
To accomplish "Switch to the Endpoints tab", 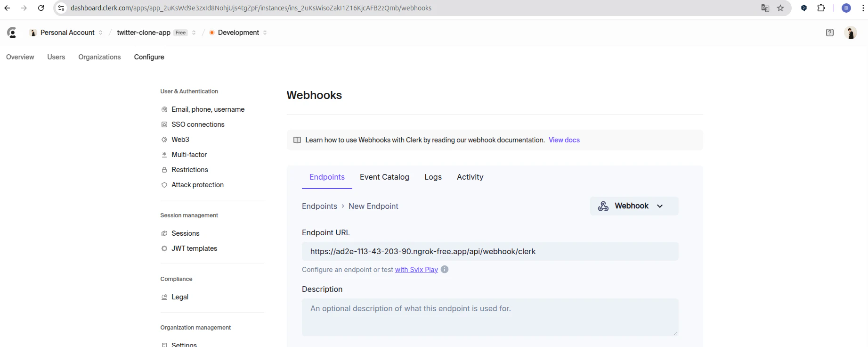I will 327,177.
